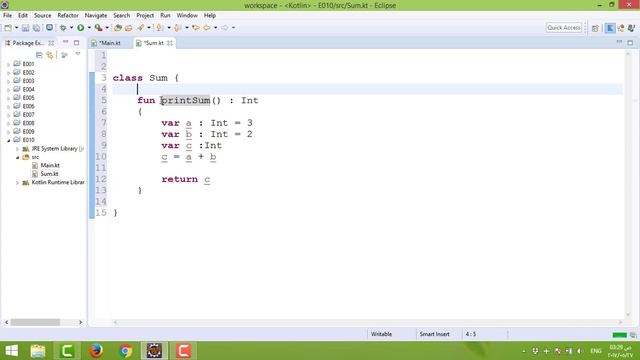Screen dimensions: 640x360
Task: Open the Refactor menu
Action: [x=68, y=15]
